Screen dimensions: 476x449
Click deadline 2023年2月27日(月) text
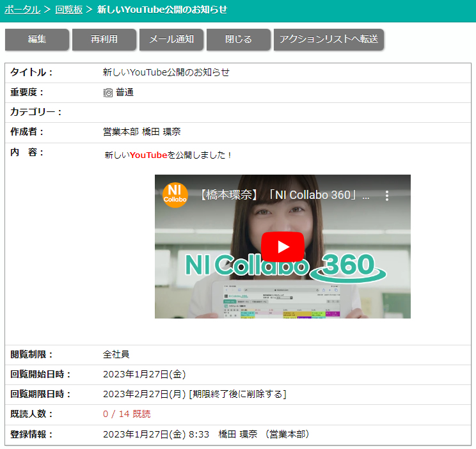(x=144, y=394)
